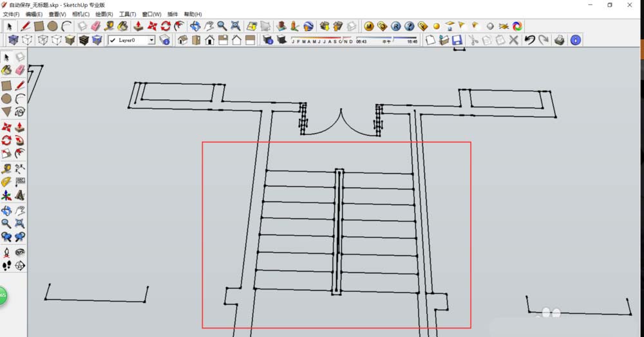Open V-Ray material editor M icon
The image size is (644, 337).
(x=369, y=26)
